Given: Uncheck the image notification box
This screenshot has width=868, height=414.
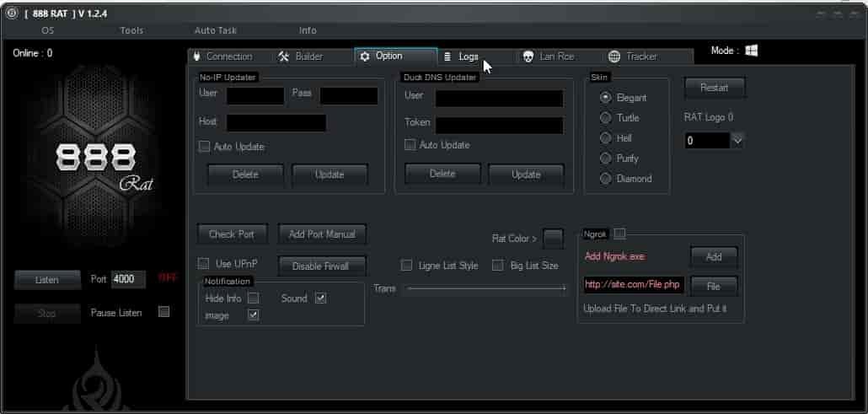Looking at the screenshot, I should (x=253, y=315).
